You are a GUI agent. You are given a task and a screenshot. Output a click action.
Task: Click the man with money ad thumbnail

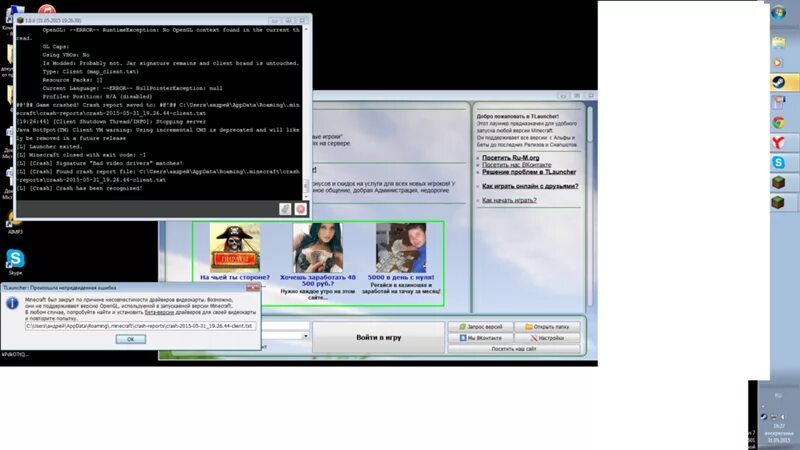(401, 248)
